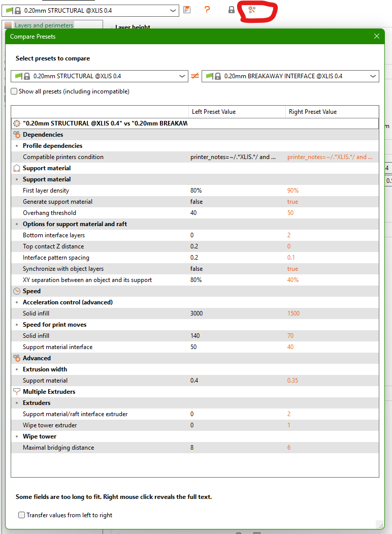The height and width of the screenshot is (534, 392).
Task: Click the compare presets icon
Action: point(252,10)
